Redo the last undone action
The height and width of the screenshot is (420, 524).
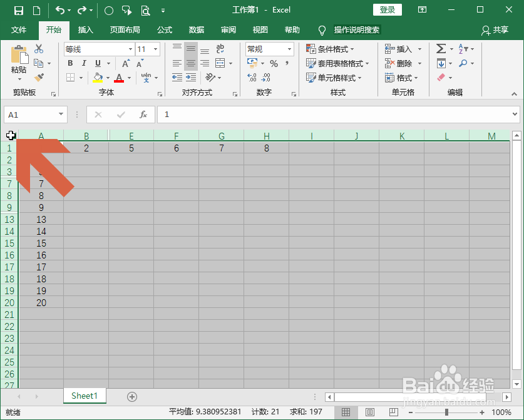[x=82, y=11]
